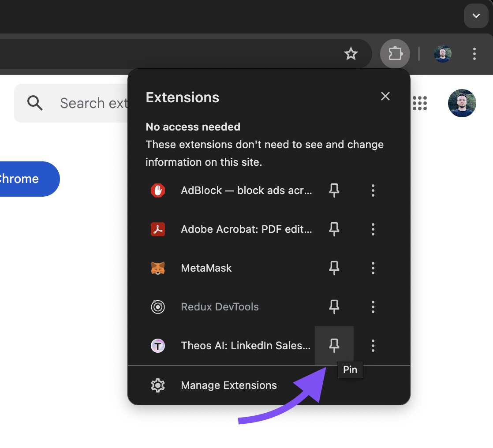Viewport: 493px width, 448px height.
Task: Open the AdBlock extension icon
Action: point(158,190)
